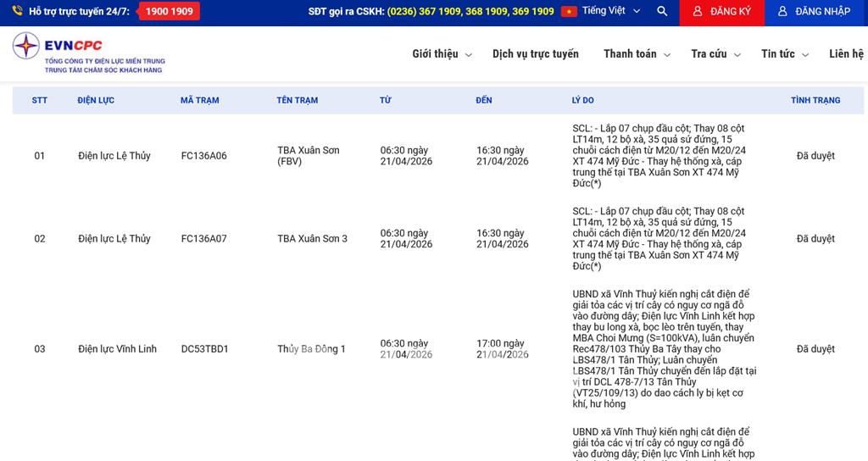Click the ĐĂNG KÝ button
This screenshot has height=461, width=868.
coord(721,12)
